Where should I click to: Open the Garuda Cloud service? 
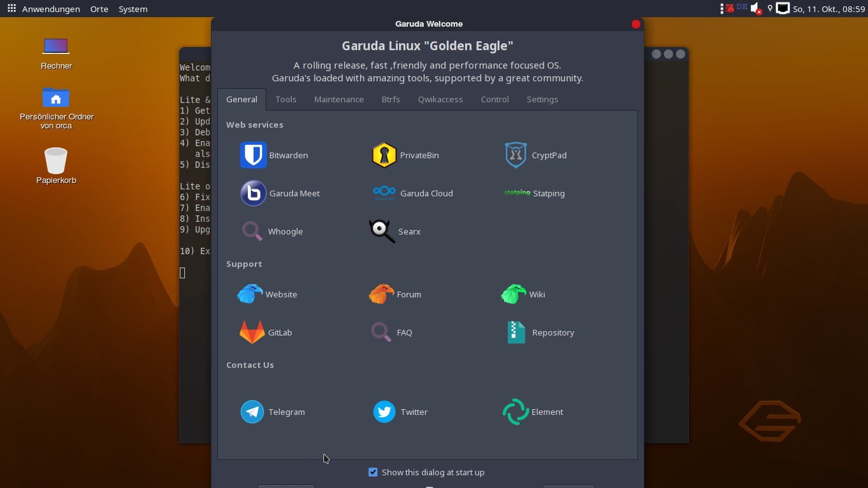(412, 193)
